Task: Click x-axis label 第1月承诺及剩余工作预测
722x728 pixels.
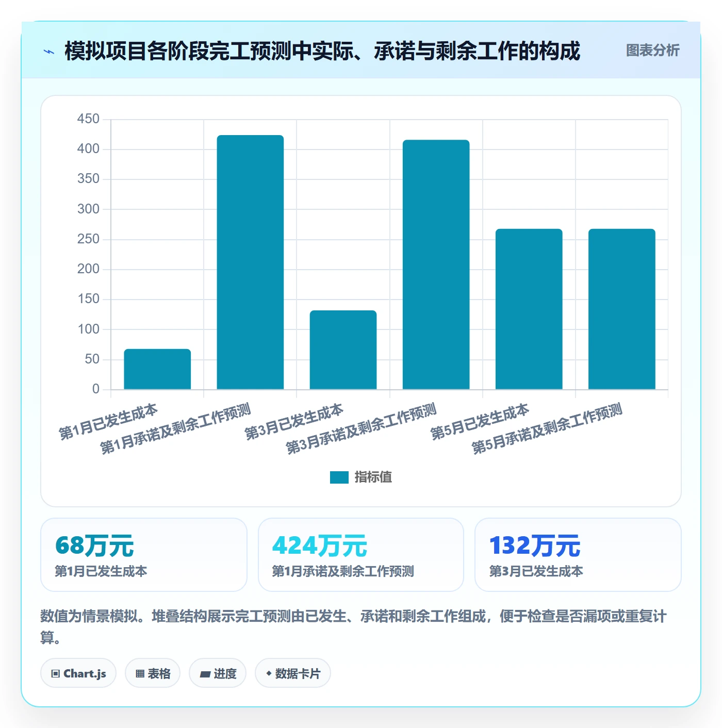Action: coord(175,429)
